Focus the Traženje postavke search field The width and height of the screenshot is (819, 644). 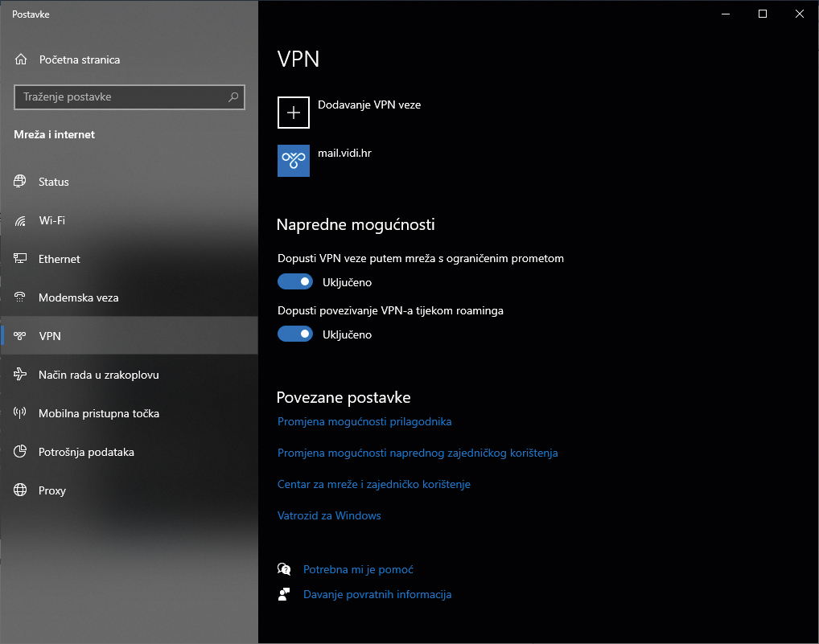tap(121, 97)
